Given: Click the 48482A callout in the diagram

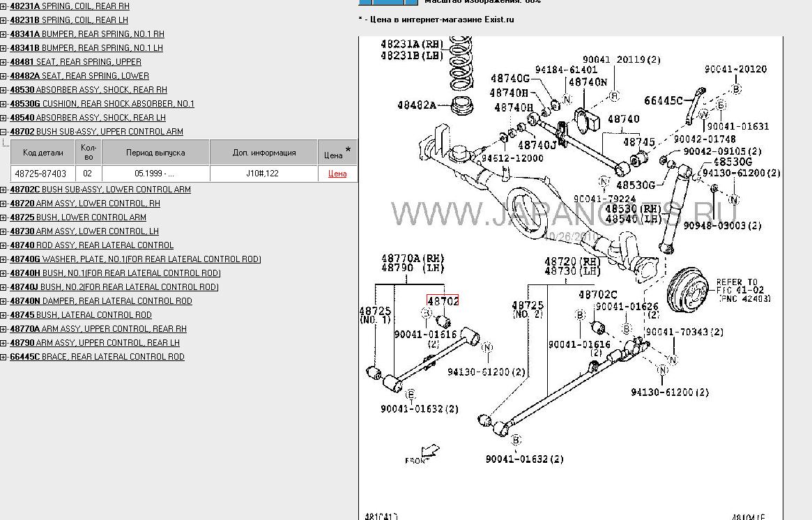Looking at the screenshot, I should (416, 105).
